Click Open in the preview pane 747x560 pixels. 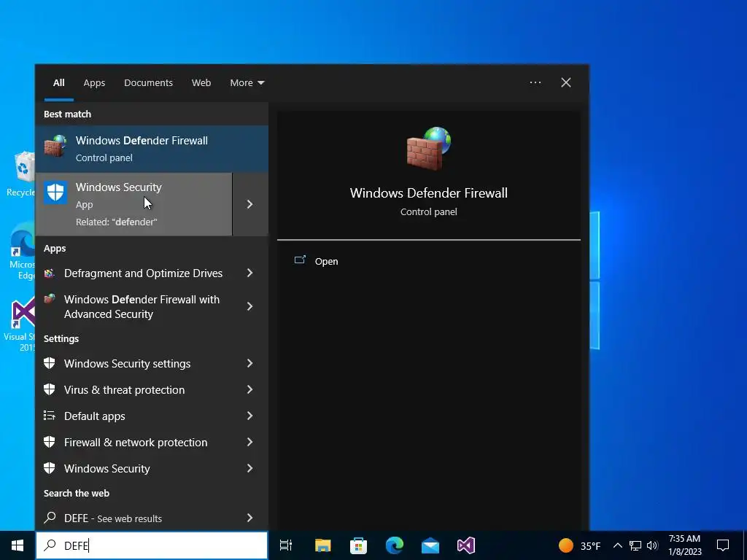tap(326, 261)
